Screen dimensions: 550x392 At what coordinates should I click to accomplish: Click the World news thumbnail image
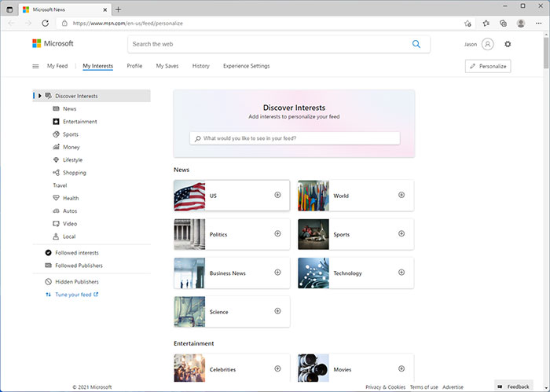click(313, 196)
